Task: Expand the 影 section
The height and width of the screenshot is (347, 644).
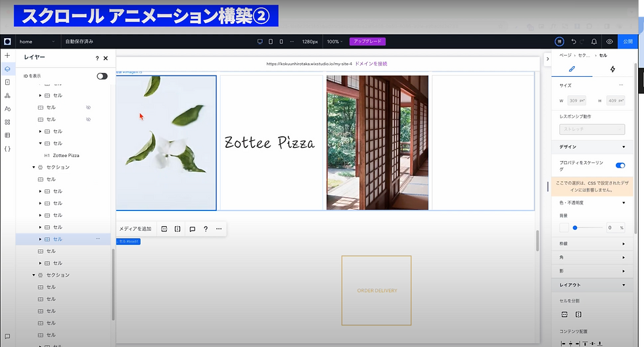Action: point(624,271)
